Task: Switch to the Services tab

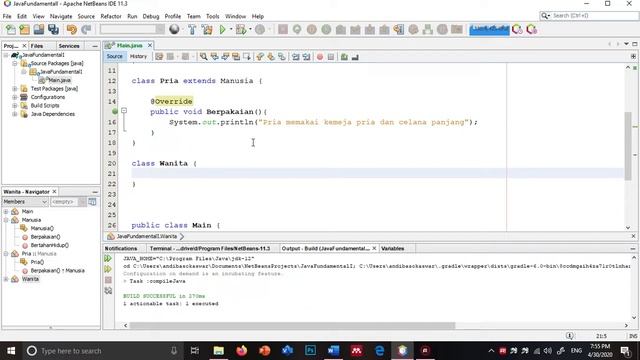Action: [69, 46]
